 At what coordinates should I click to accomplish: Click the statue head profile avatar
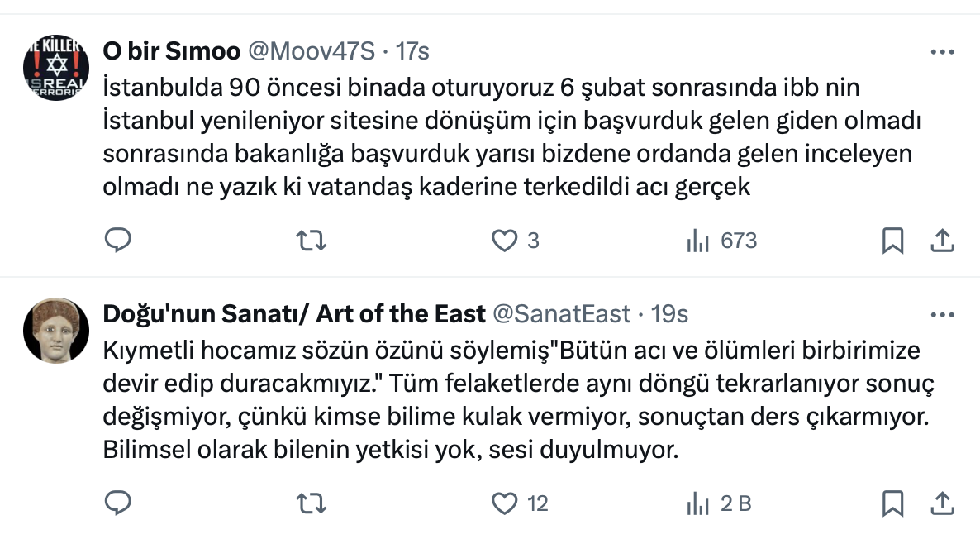(55, 331)
